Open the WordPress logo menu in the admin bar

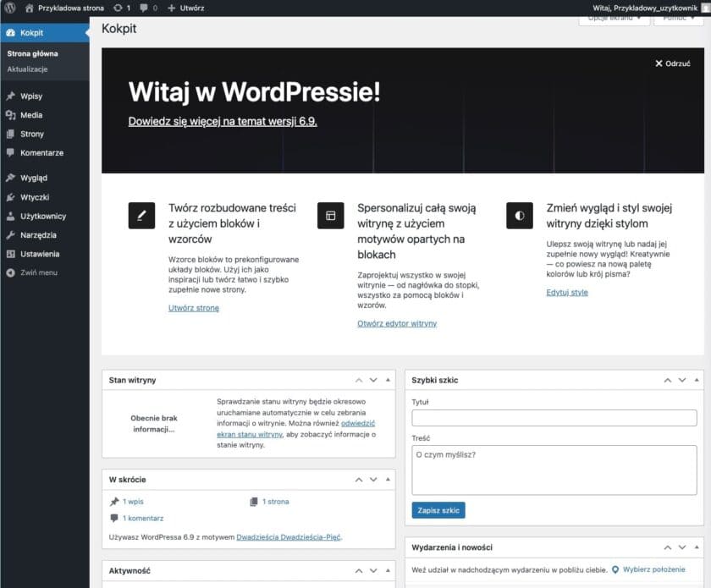pyautogui.click(x=9, y=8)
